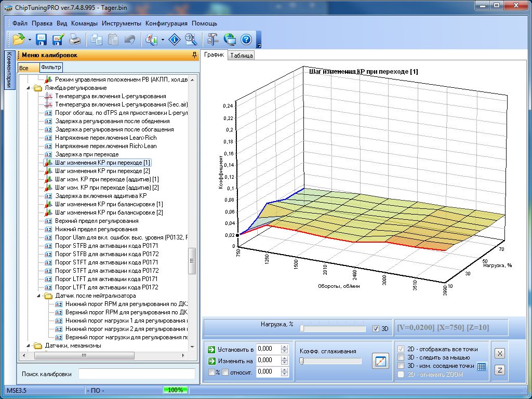Click the Коэфф. сглаживания slider

coord(330,361)
